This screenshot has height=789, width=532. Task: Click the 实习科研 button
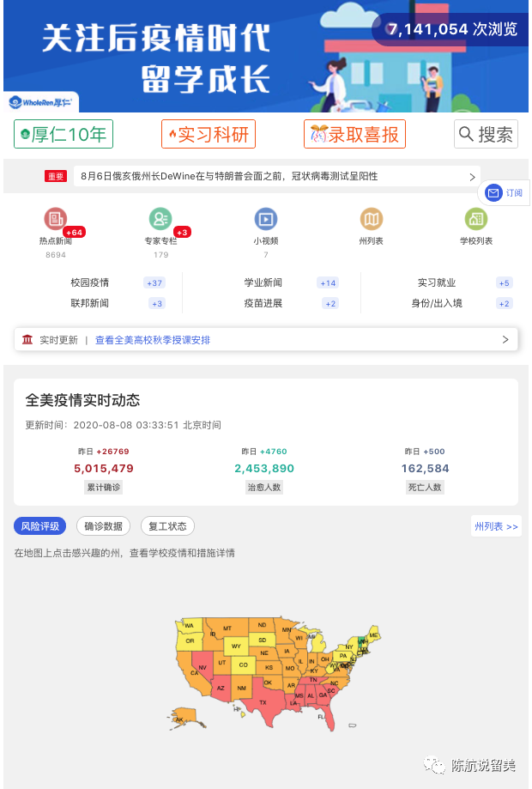(209, 134)
